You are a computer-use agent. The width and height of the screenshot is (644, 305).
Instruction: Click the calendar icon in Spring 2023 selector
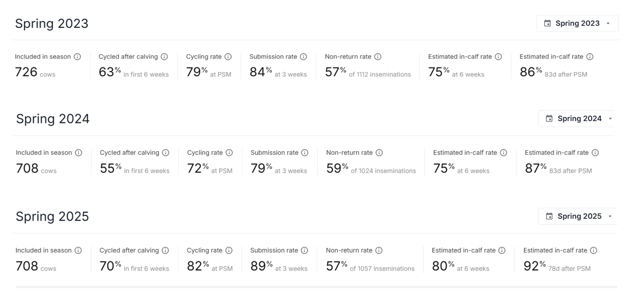click(547, 23)
